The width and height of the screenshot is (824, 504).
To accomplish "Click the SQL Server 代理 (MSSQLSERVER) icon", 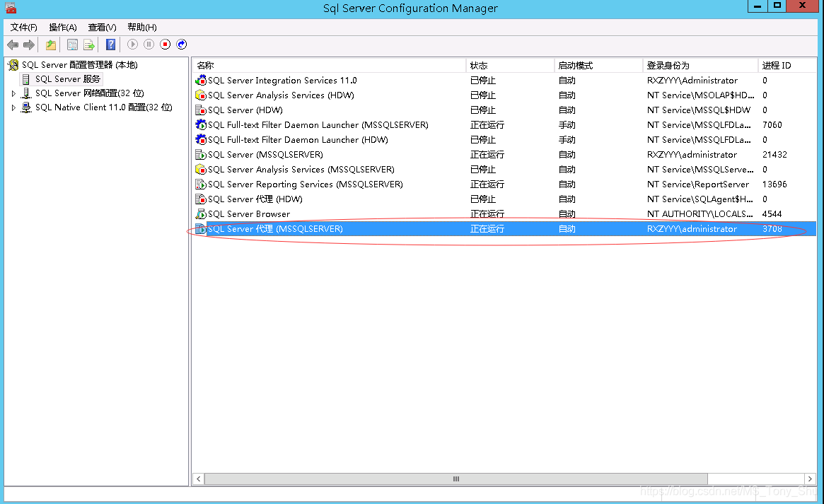I will pyautogui.click(x=201, y=229).
